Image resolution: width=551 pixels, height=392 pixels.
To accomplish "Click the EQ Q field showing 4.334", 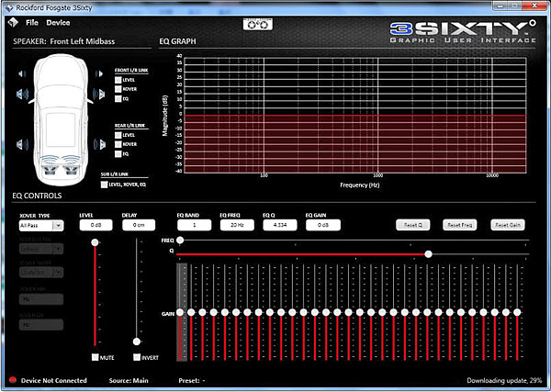I will tap(280, 225).
